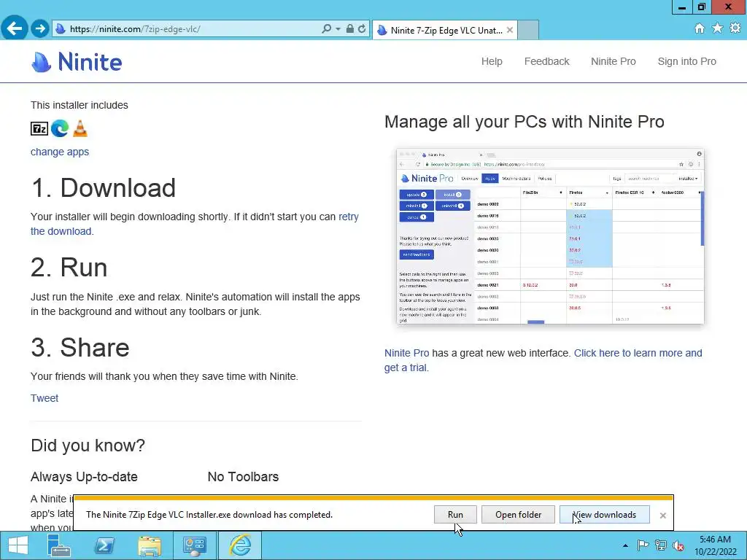
Task: Open PowerShell from the taskbar
Action: point(104,545)
